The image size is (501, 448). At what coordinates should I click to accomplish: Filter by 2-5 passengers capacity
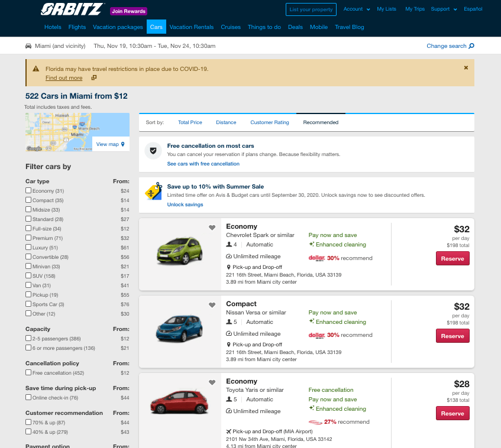(27, 339)
